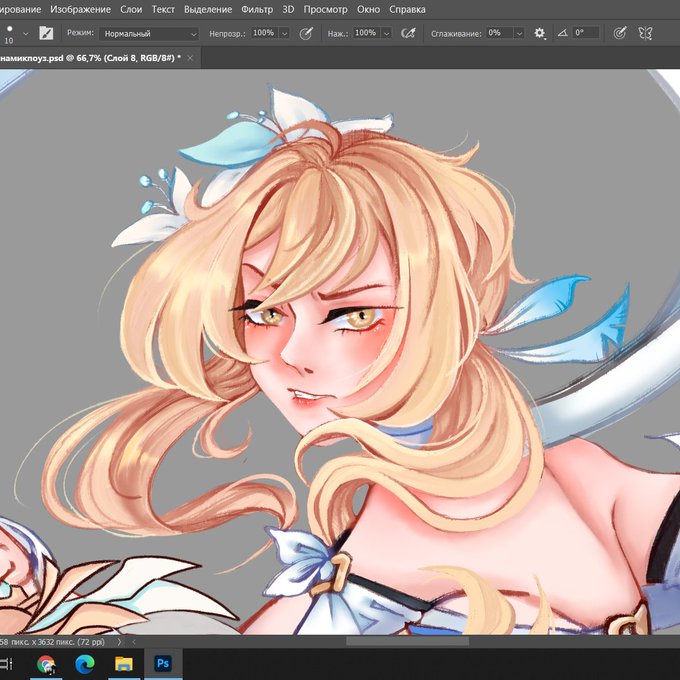
Task: Click the horizontal scrollbar thumb
Action: point(408,641)
